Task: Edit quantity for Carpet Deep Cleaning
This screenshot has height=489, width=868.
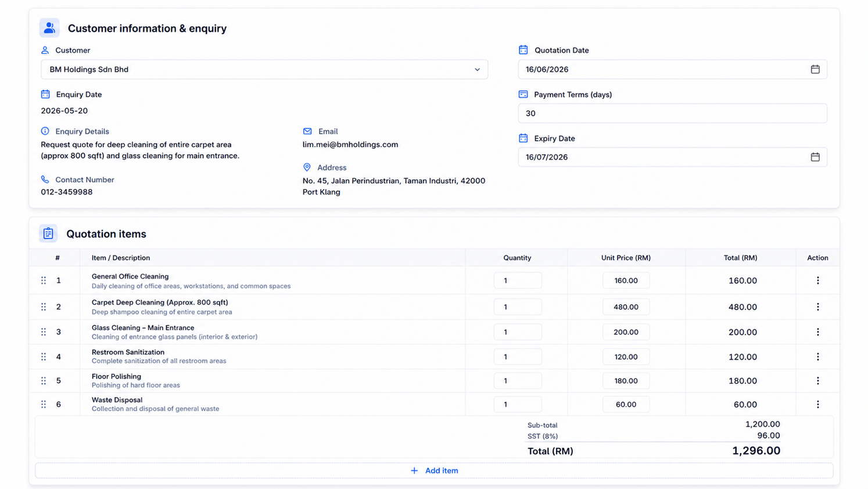Action: 518,307
